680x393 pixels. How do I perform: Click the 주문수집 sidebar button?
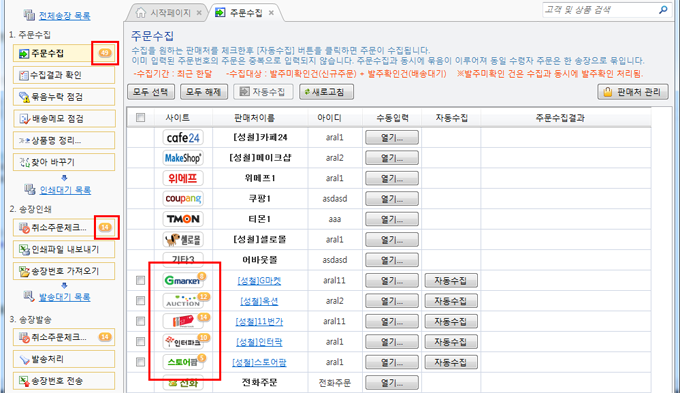tap(64, 53)
